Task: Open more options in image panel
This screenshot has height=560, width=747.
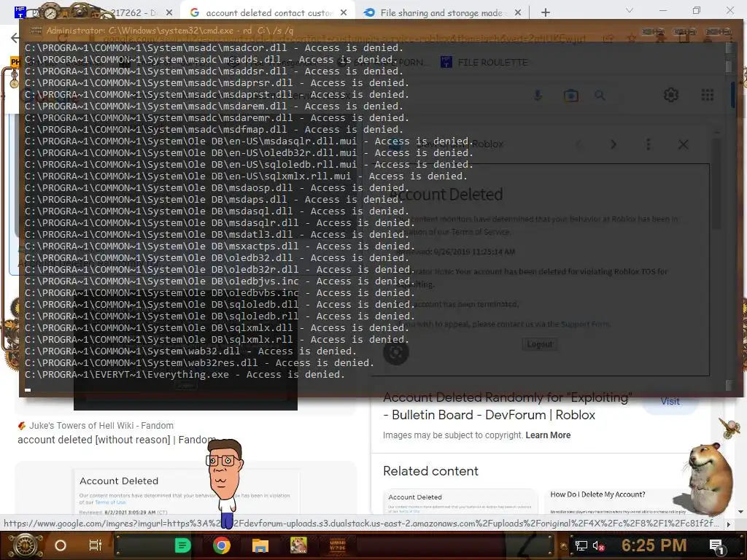Action: tap(648, 144)
